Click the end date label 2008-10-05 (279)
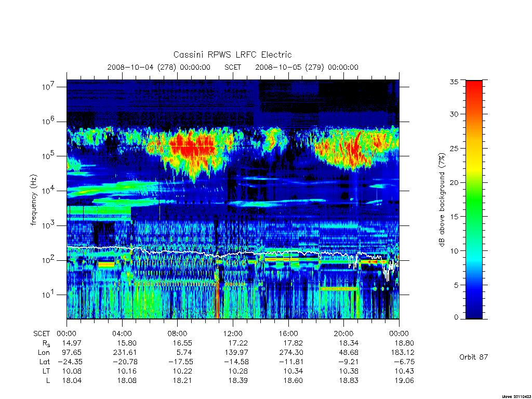This screenshot has height=399, width=532. click(x=289, y=67)
